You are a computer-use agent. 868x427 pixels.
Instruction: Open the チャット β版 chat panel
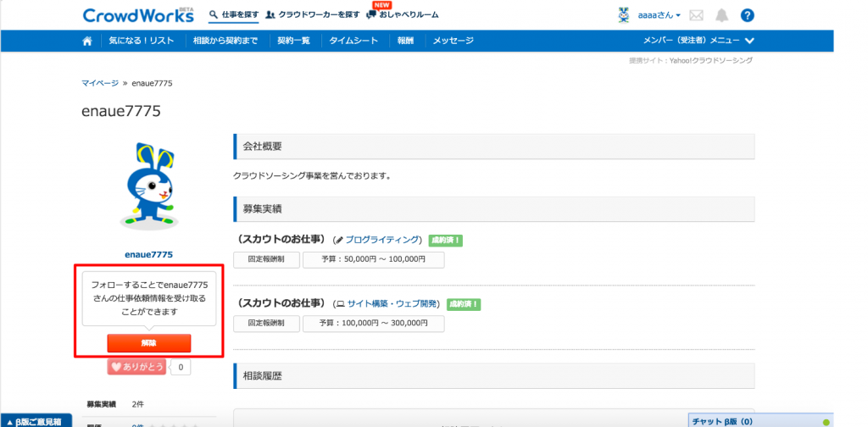click(x=721, y=421)
